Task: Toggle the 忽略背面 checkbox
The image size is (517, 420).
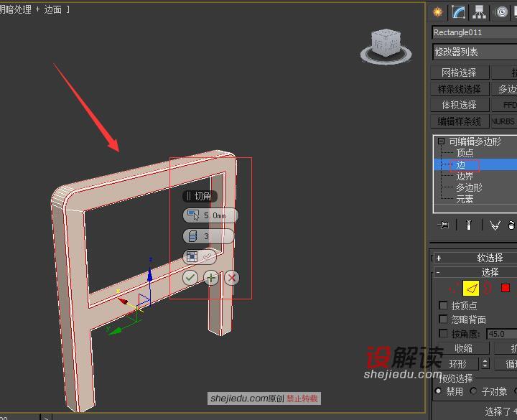Action: 443,319
